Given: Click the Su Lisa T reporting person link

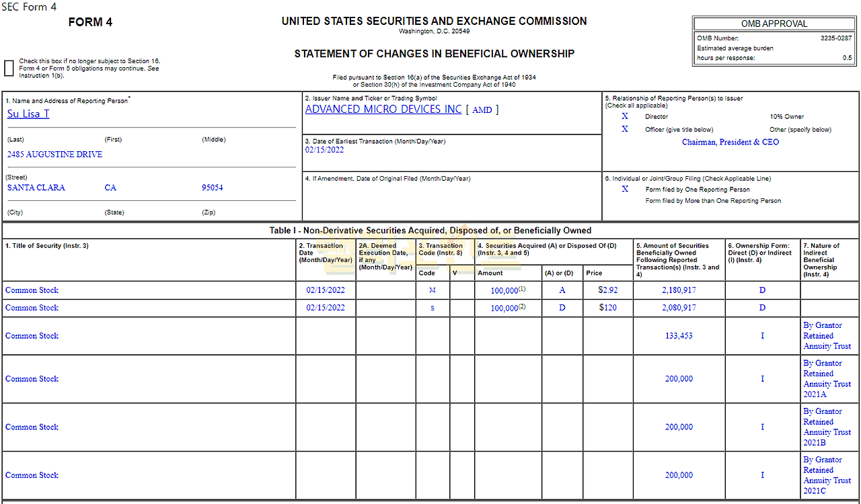Looking at the screenshot, I should (x=28, y=114).
